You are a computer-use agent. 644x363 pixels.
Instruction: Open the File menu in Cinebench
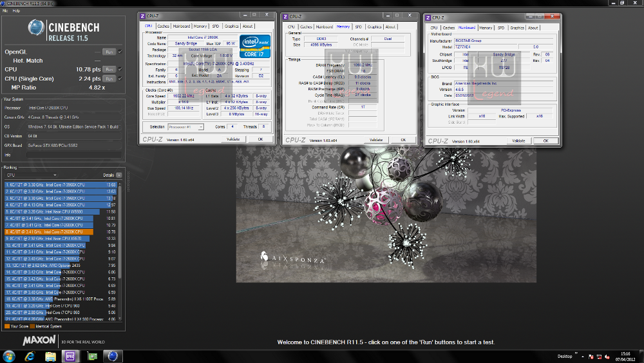(x=5, y=11)
